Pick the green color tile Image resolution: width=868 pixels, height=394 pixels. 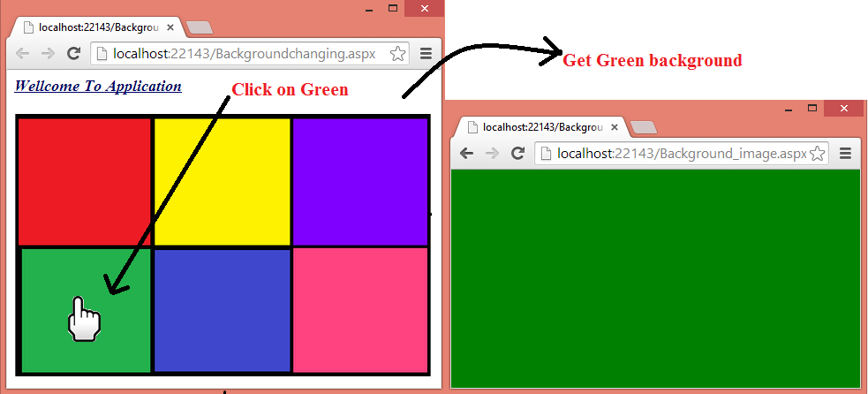pyautogui.click(x=86, y=310)
